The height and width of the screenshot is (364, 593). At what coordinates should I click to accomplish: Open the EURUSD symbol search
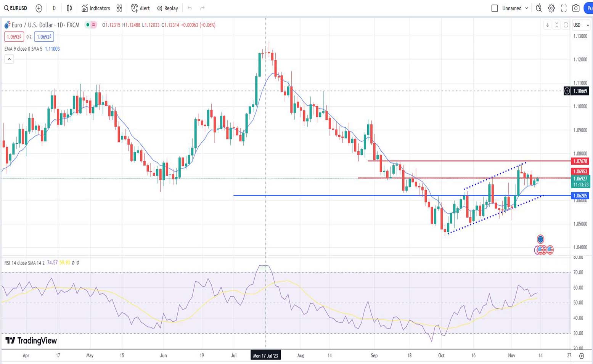pos(16,8)
